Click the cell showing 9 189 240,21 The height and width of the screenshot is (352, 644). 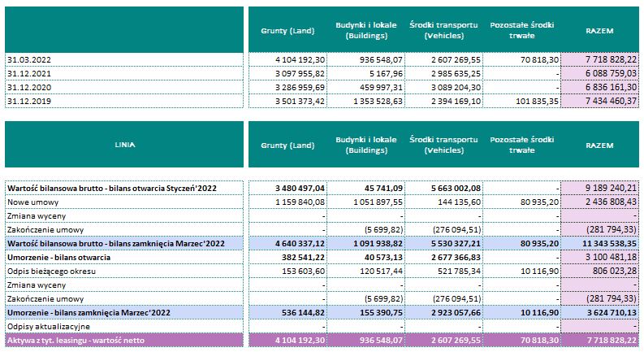pos(605,188)
